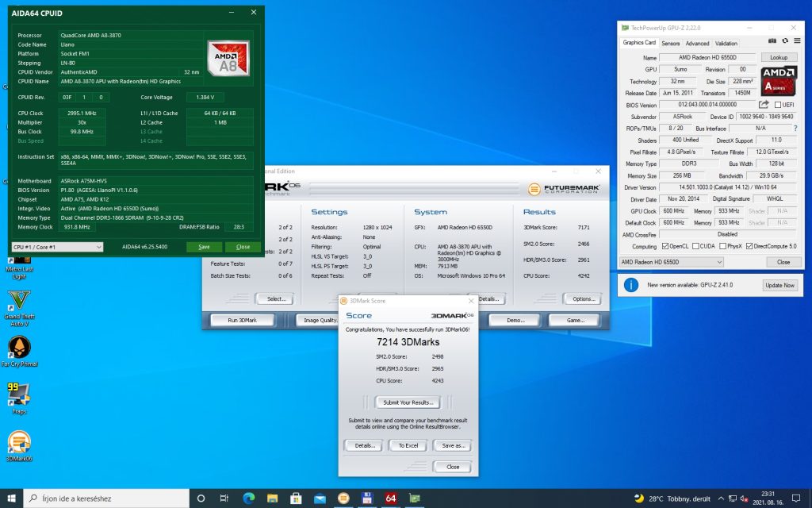Click To Excel in 3DMark Score dialog
The height and width of the screenshot is (508, 812).
(x=408, y=446)
